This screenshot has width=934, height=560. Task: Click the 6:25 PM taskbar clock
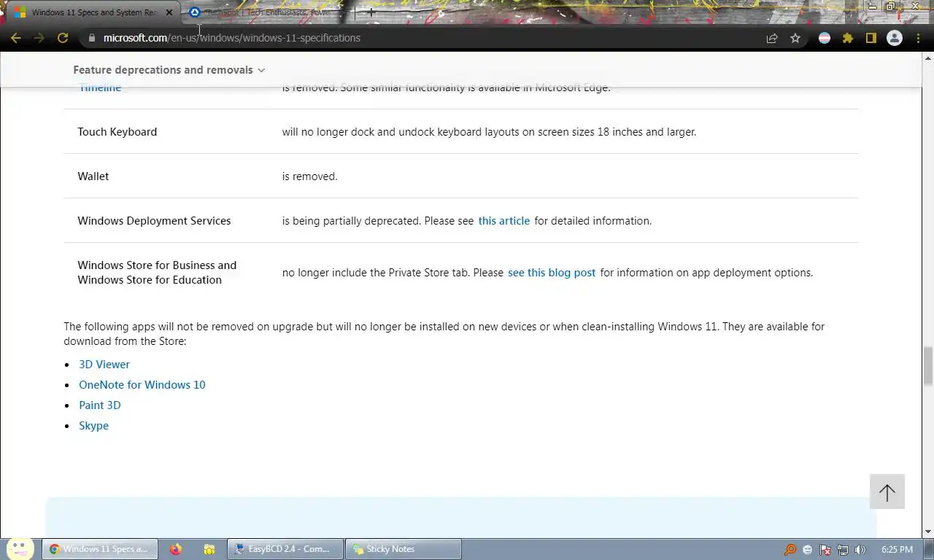tap(897, 550)
